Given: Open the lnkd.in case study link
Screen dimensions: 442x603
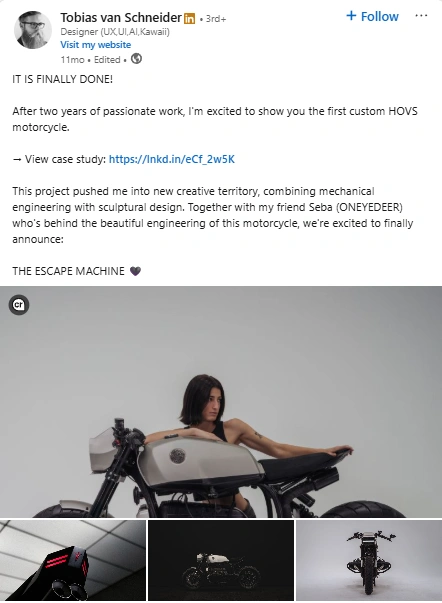Looking at the screenshot, I should (172, 159).
